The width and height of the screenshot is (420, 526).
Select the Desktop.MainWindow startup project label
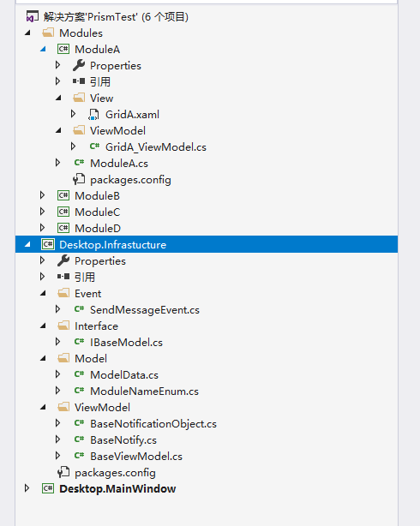tap(117, 489)
